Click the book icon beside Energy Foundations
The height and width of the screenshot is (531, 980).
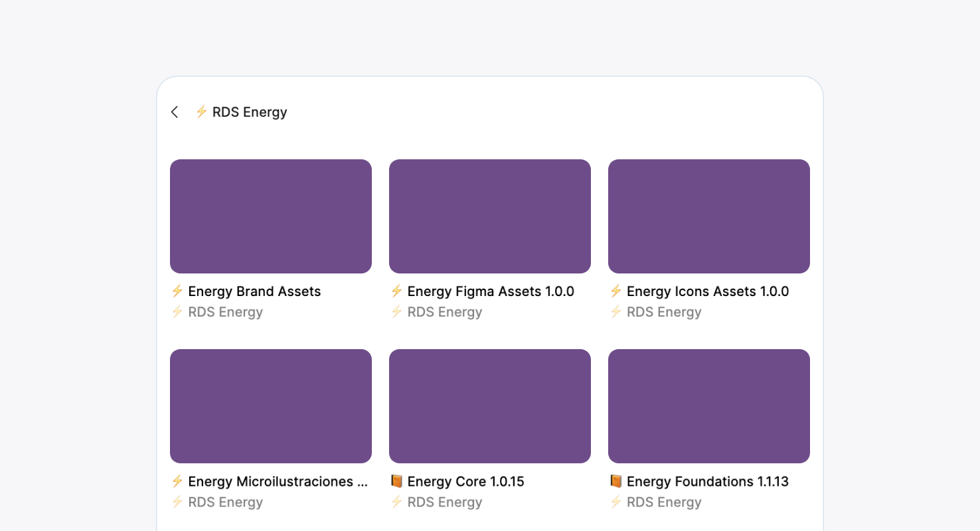pyautogui.click(x=615, y=481)
